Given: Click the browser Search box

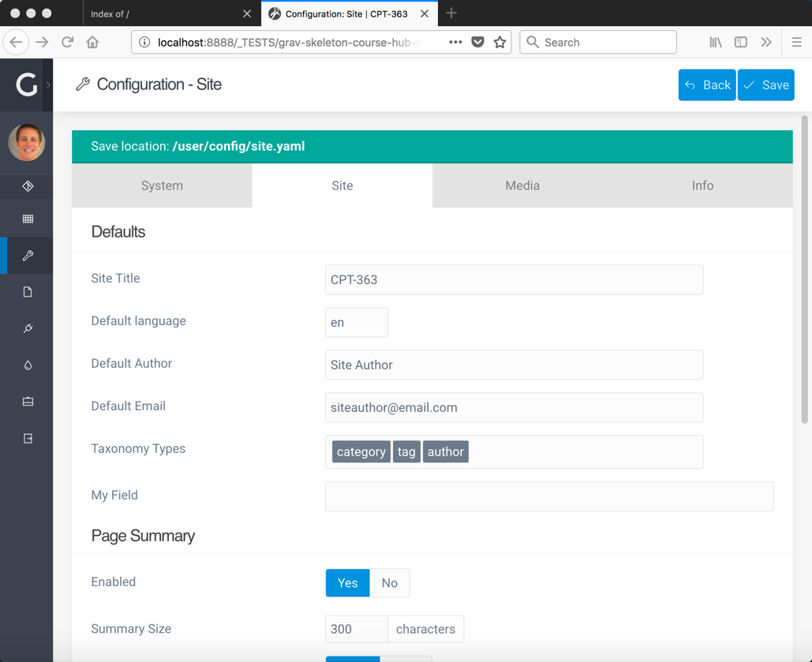Looking at the screenshot, I should [x=598, y=42].
